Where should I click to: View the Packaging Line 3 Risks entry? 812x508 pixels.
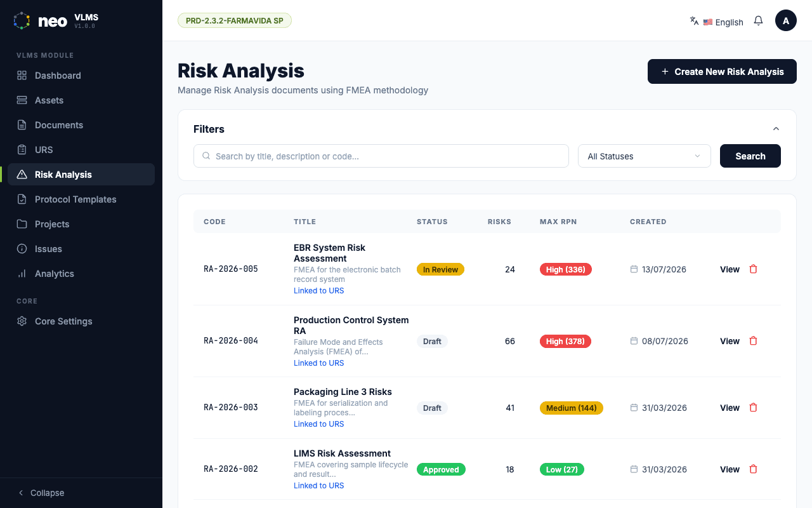click(730, 408)
